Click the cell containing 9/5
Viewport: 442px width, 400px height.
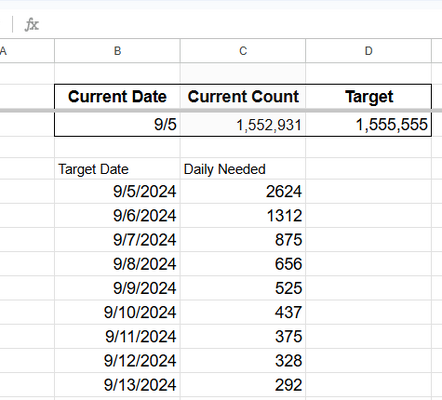117,124
